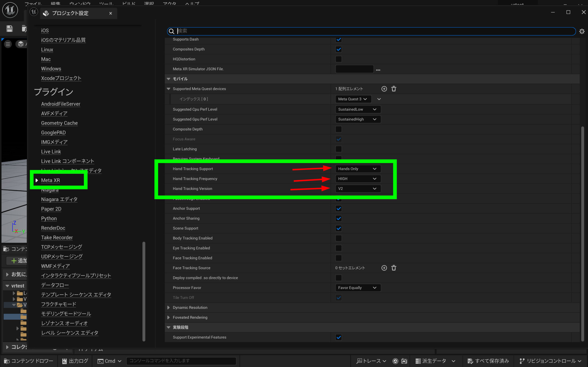Viewport: 588px width, 367px height.
Task: Click the save floppy disk icon
Action: (x=9, y=29)
